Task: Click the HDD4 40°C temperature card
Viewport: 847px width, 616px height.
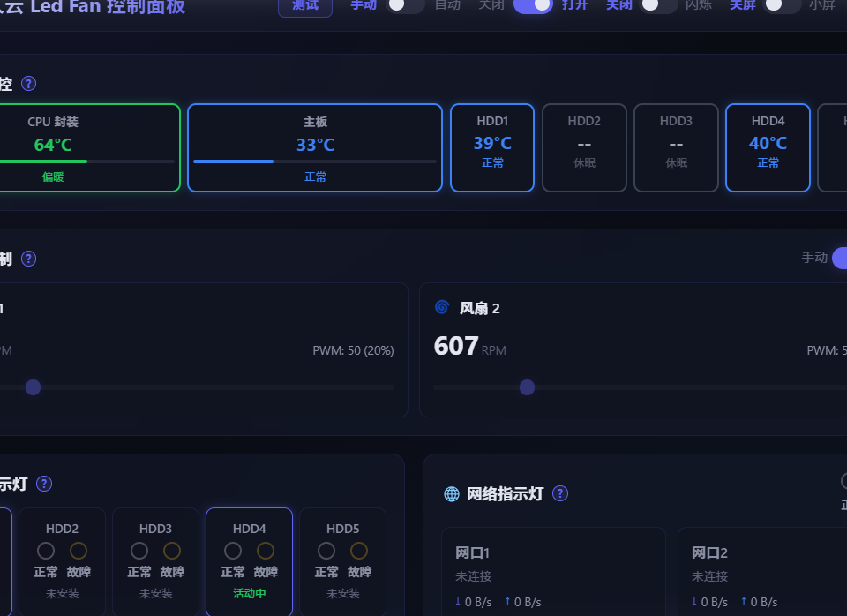Action: [x=768, y=147]
